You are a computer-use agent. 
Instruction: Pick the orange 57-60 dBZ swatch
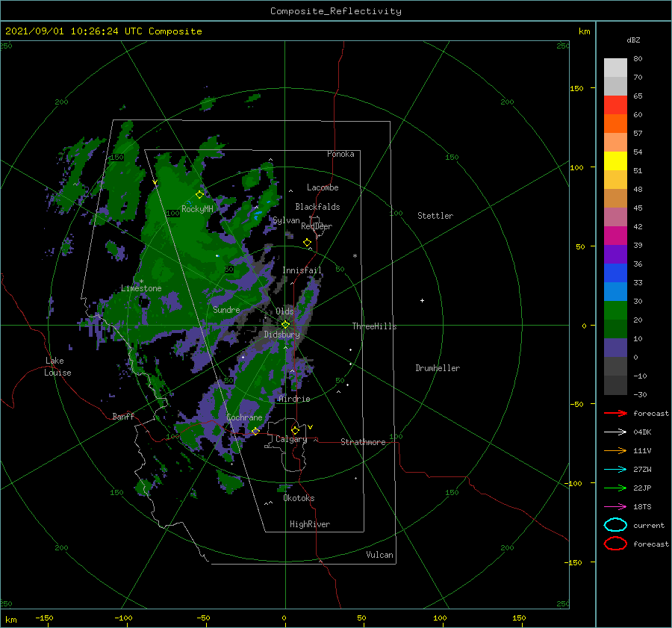[615, 124]
